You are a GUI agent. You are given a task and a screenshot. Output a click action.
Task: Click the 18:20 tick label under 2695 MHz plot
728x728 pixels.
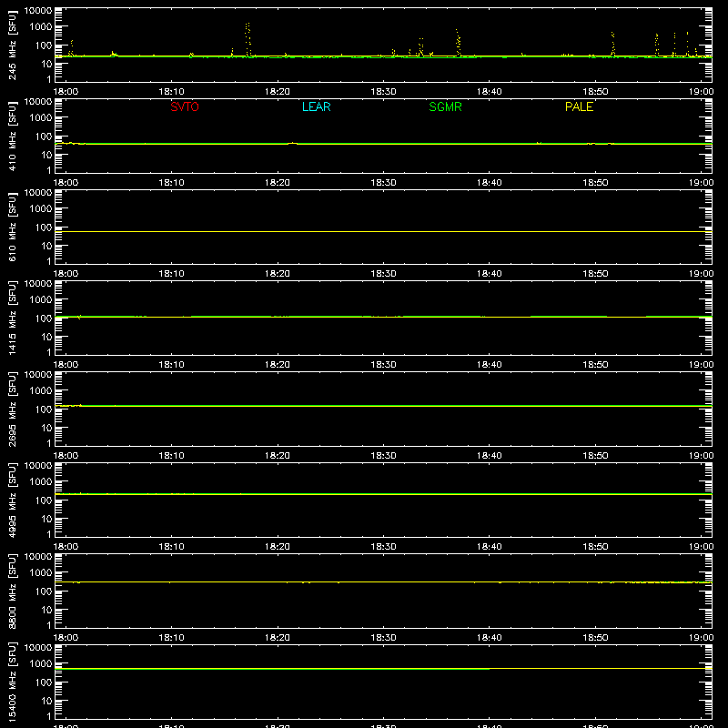click(x=278, y=456)
